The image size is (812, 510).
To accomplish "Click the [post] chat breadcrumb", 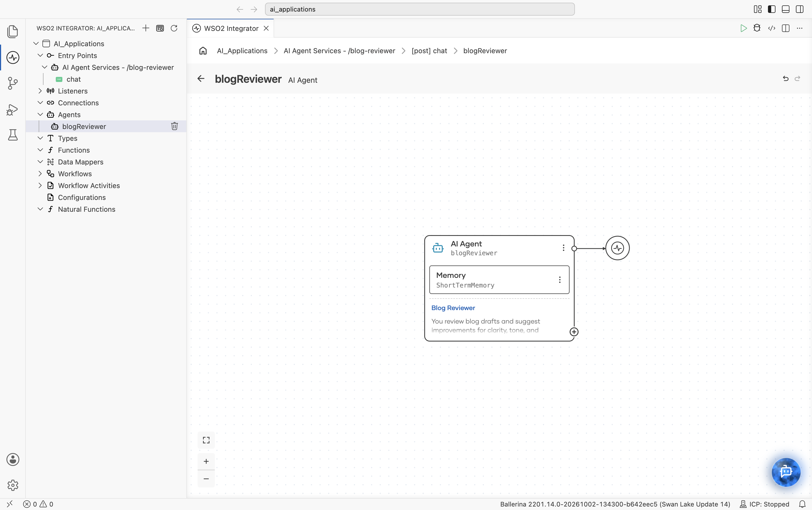I will click(x=429, y=51).
